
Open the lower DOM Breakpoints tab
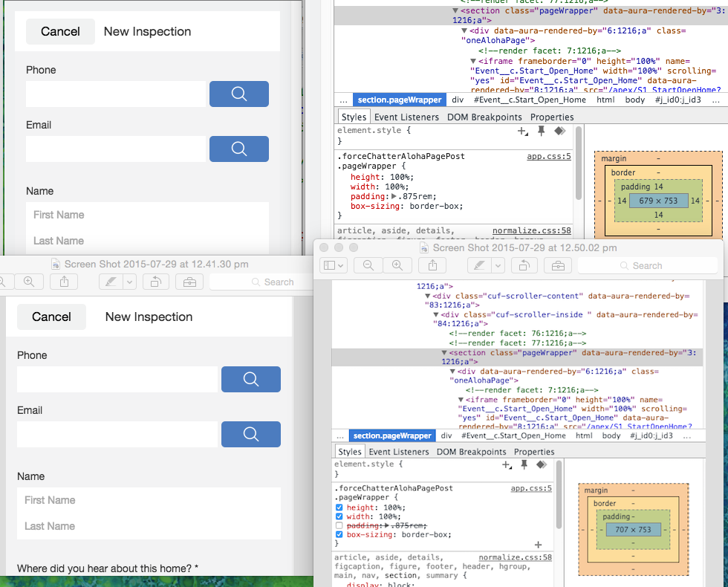tap(471, 452)
